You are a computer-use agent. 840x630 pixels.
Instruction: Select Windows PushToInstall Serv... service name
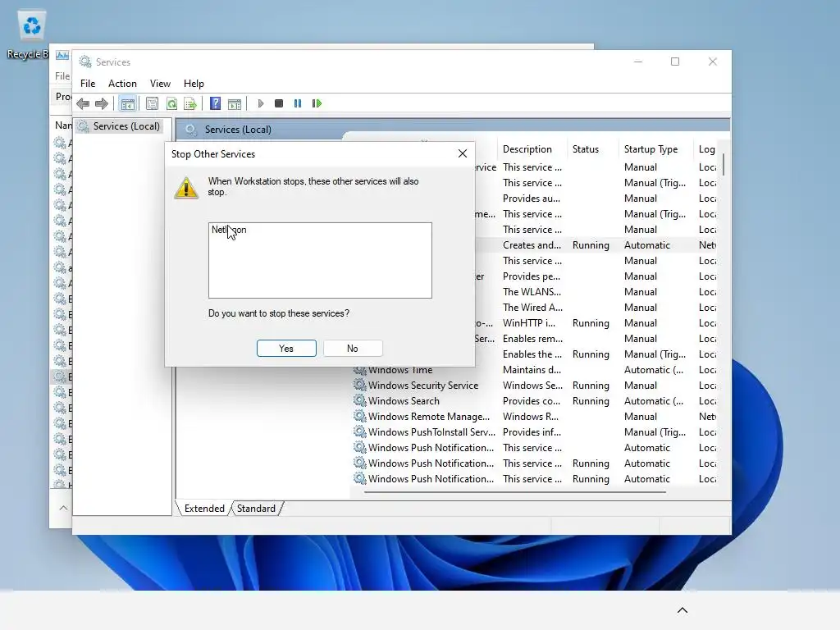pyautogui.click(x=431, y=431)
